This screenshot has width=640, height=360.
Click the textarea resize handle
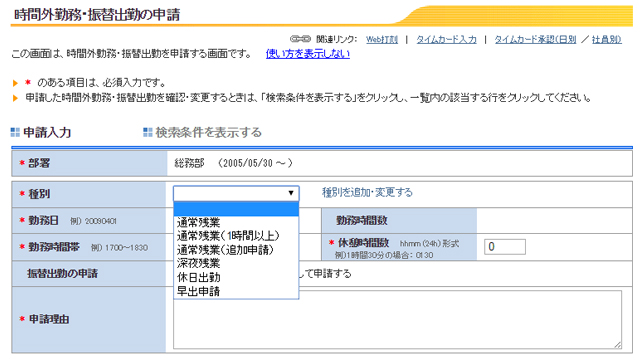[x=618, y=345]
